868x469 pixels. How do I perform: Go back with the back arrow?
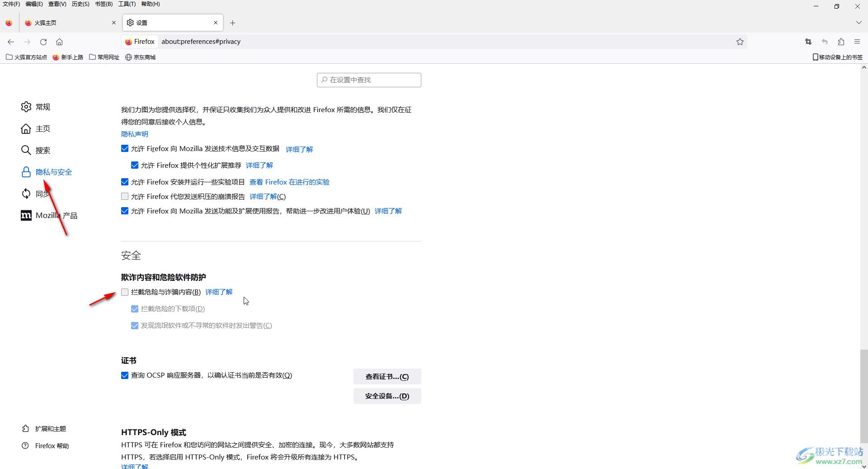coord(11,42)
